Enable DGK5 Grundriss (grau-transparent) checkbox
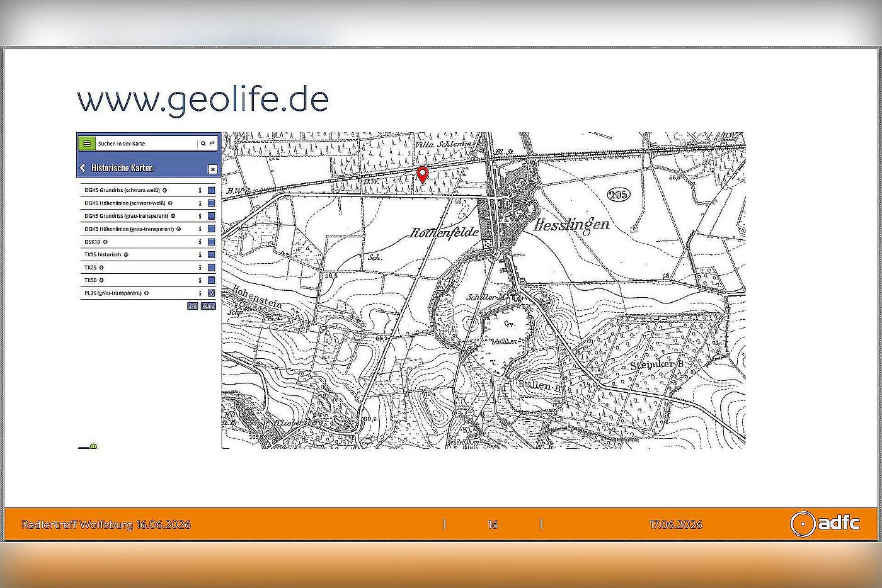 [x=212, y=216]
